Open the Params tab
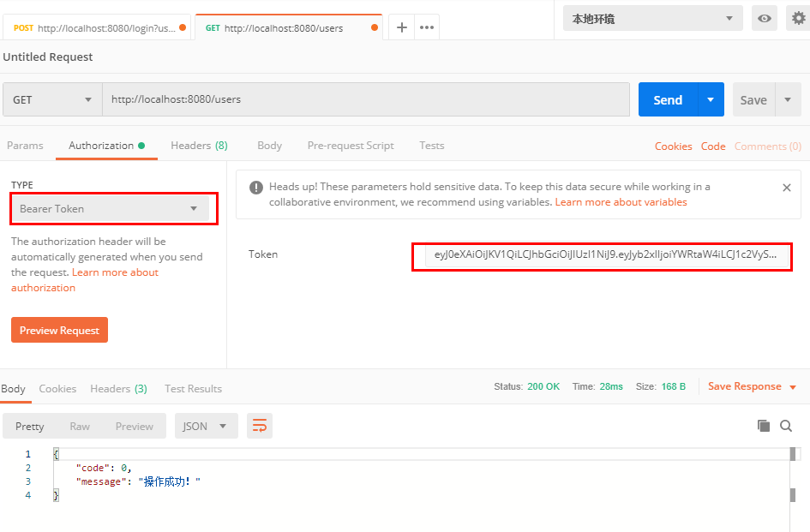This screenshot has height=532, width=810. (x=25, y=146)
